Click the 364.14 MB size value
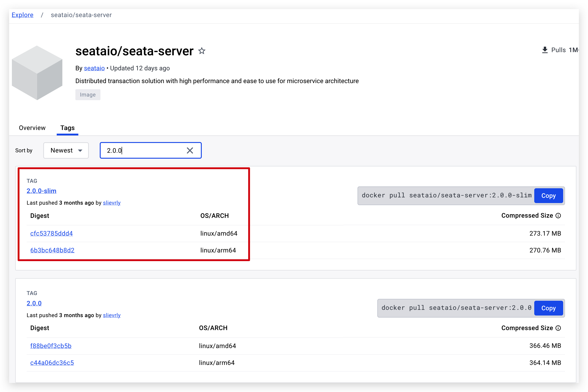The image size is (588, 392). tap(545, 363)
